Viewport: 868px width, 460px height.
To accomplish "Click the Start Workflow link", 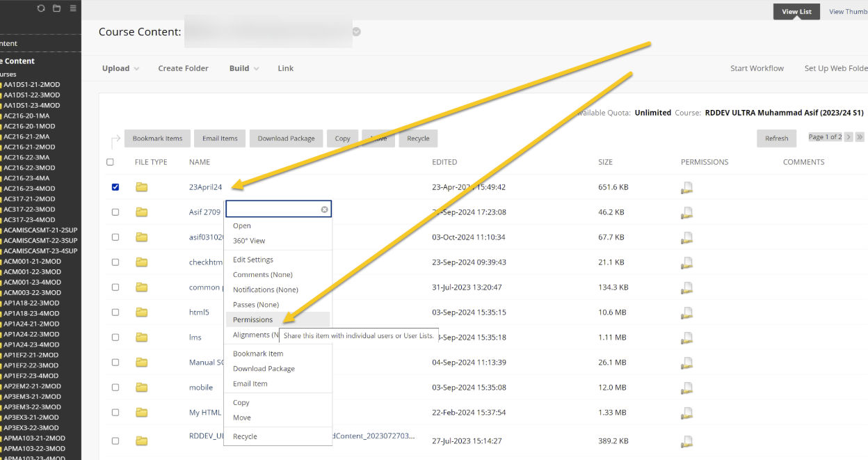I will pos(757,68).
